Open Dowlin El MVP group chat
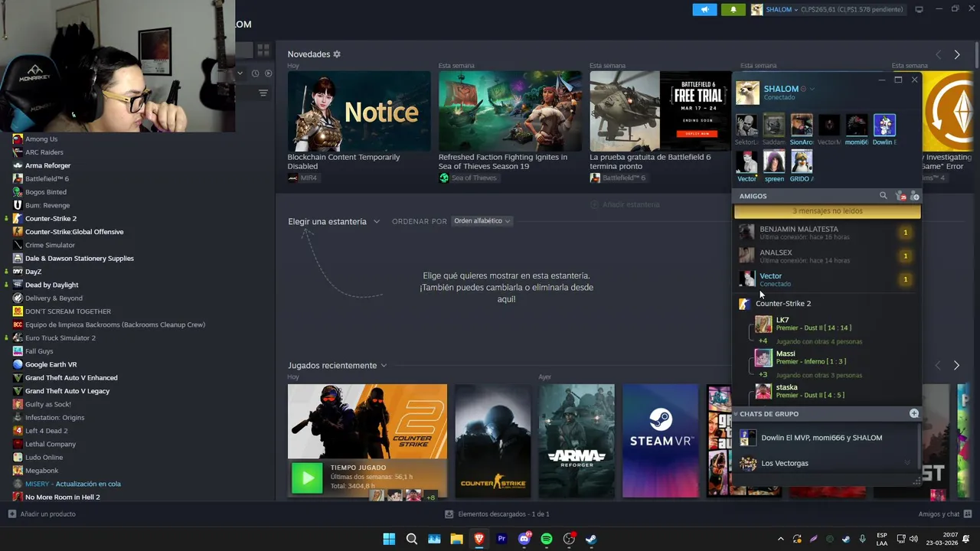980x551 pixels. (x=827, y=438)
